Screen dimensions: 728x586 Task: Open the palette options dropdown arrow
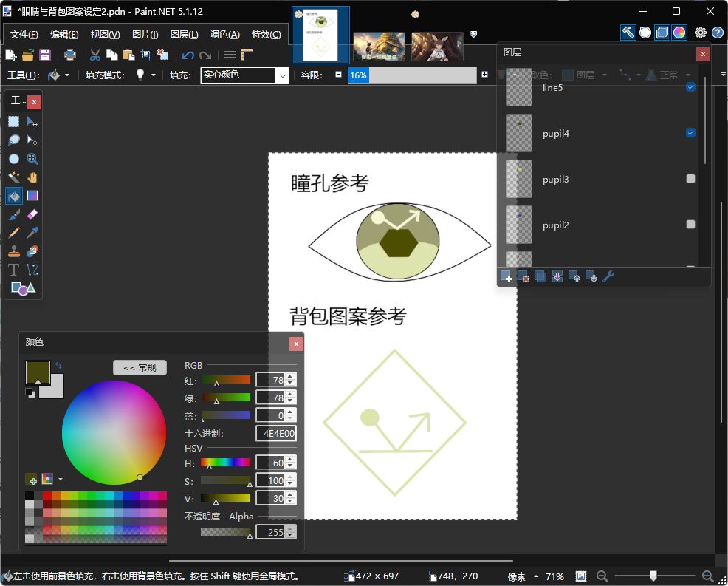click(x=61, y=479)
